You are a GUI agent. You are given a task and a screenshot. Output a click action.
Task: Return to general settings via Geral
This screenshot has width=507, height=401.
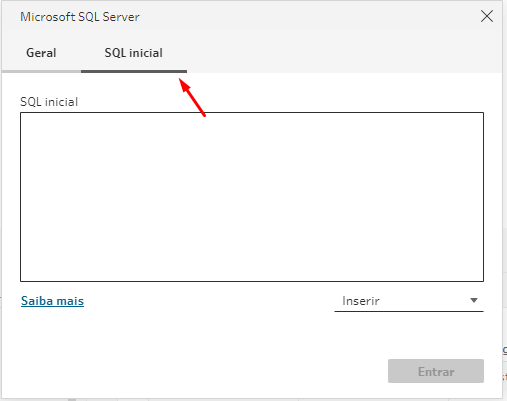pyautogui.click(x=41, y=53)
